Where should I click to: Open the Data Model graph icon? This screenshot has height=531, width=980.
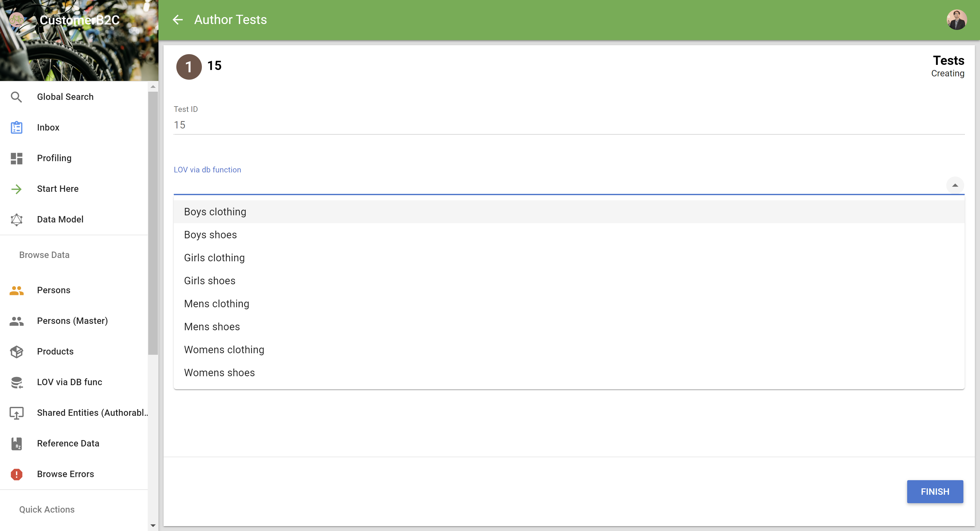tap(16, 219)
